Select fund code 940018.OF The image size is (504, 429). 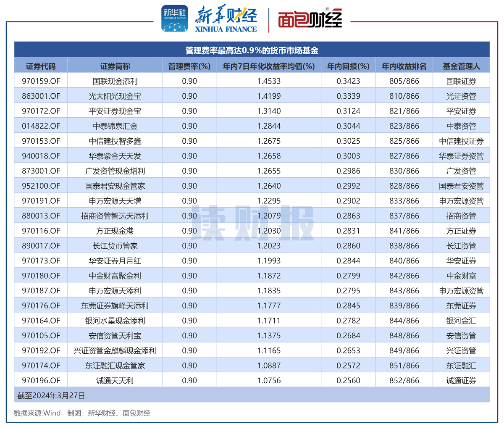[41, 156]
